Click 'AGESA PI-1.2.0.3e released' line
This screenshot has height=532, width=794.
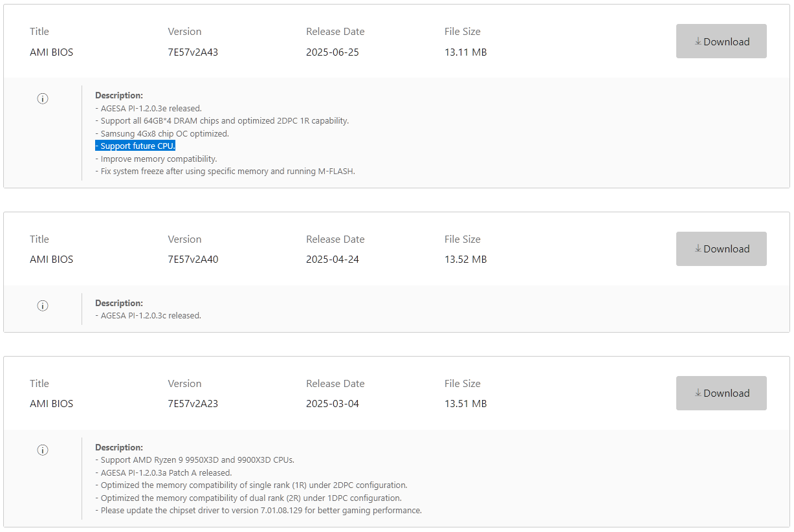coord(148,108)
